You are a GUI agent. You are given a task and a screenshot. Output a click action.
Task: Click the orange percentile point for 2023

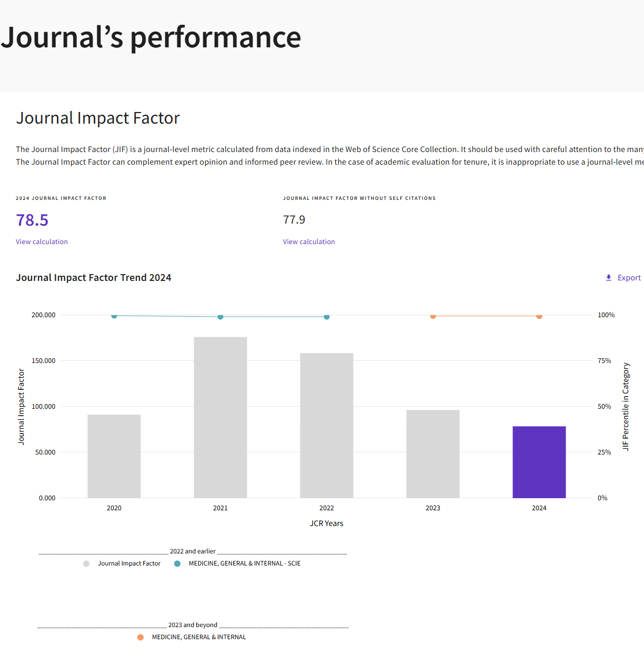coord(433,316)
